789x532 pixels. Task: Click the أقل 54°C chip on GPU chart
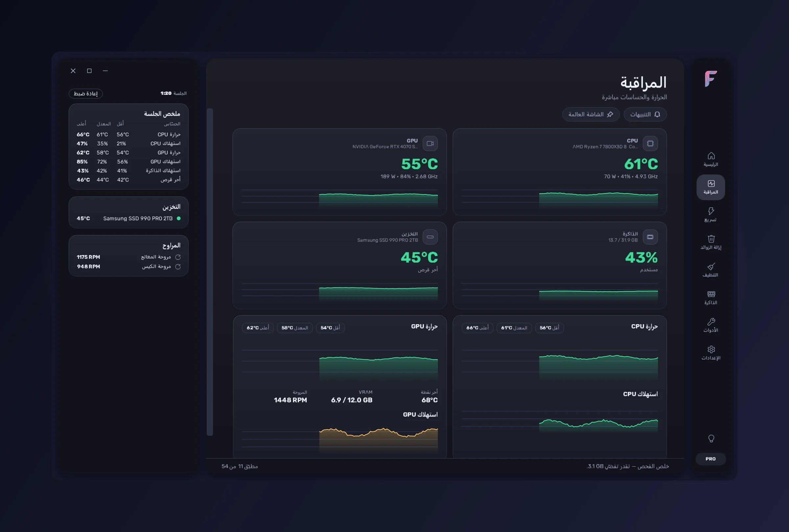[330, 328]
